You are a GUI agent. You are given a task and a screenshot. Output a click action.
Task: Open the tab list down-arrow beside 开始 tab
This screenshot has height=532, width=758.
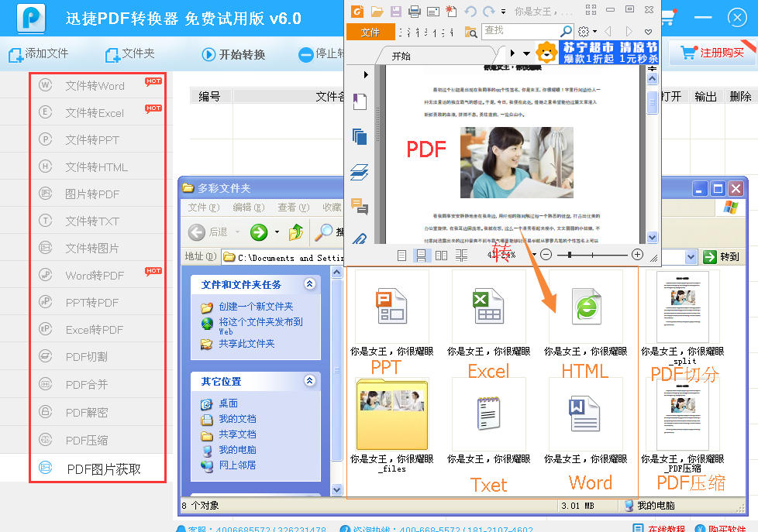527,53
